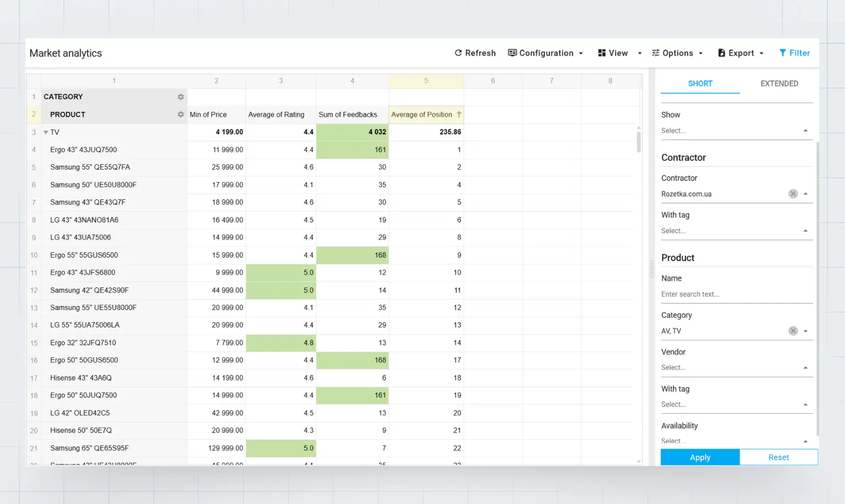Screen dimensions: 845x504
Task: Switch to the EXTENDED tab
Action: [779, 83]
